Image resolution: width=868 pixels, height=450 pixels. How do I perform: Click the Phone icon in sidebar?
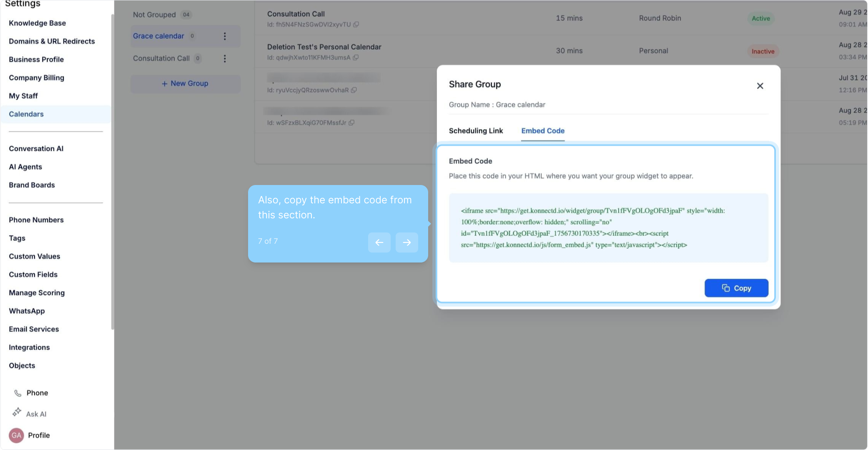[18, 393]
